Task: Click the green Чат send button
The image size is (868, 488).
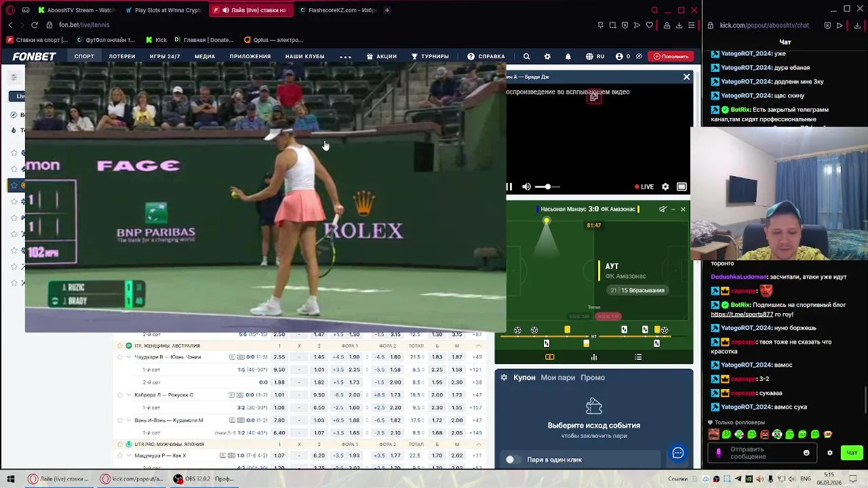Action: tap(852, 453)
